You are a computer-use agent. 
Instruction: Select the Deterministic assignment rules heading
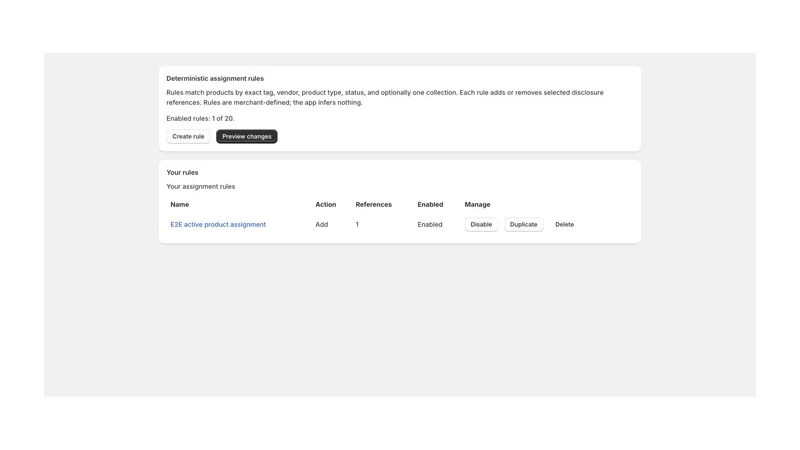215,79
